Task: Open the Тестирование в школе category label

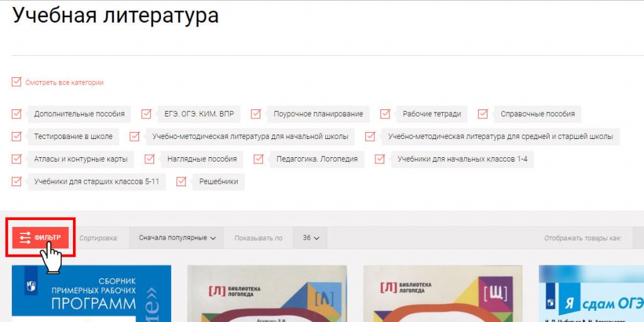Action: coord(73,136)
